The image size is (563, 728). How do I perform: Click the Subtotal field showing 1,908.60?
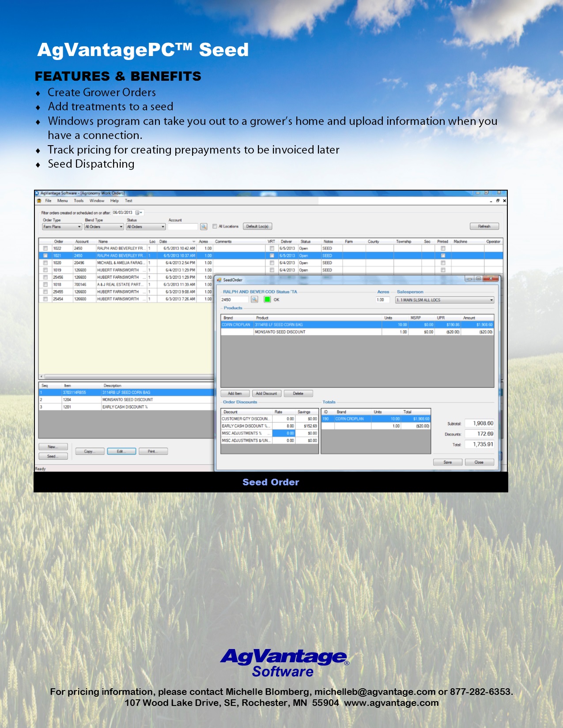479,424
